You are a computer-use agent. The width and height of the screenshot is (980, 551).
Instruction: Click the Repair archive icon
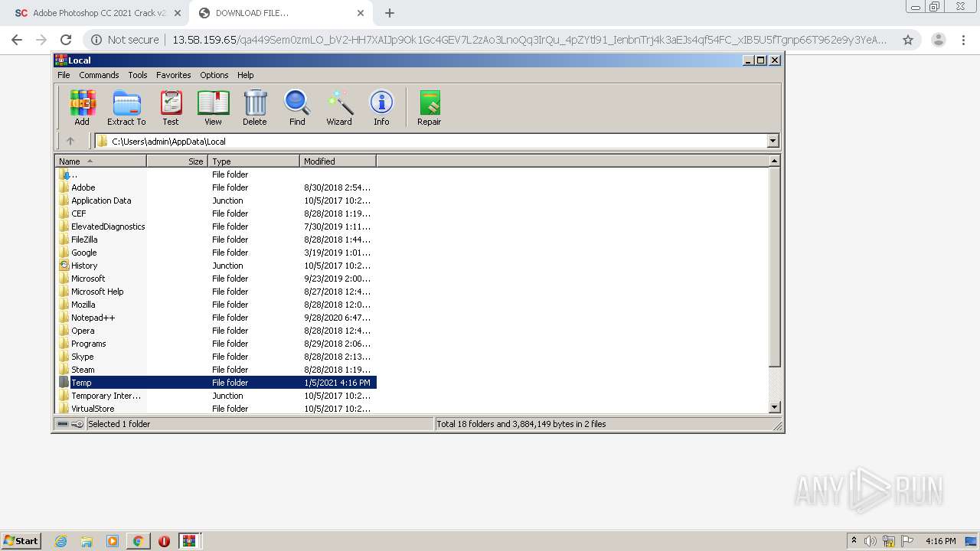click(x=429, y=107)
